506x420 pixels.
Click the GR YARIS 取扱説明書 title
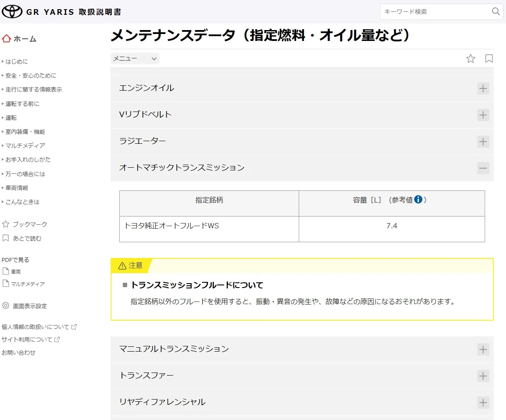point(74,12)
